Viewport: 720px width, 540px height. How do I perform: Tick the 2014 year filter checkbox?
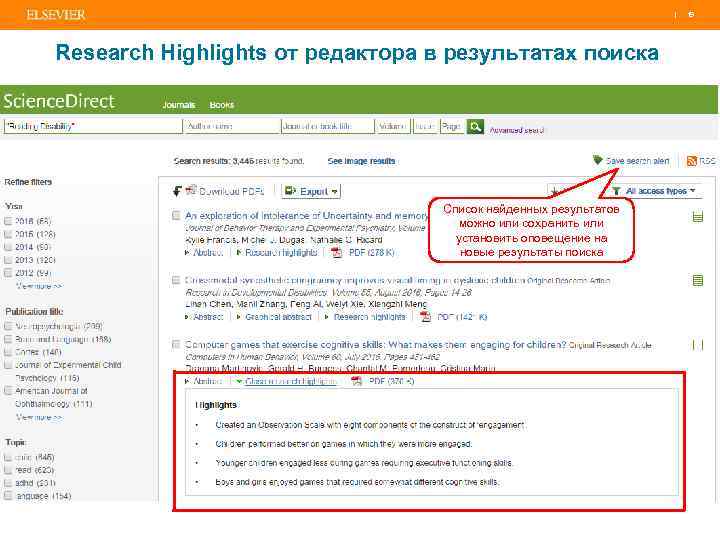coord(8,247)
